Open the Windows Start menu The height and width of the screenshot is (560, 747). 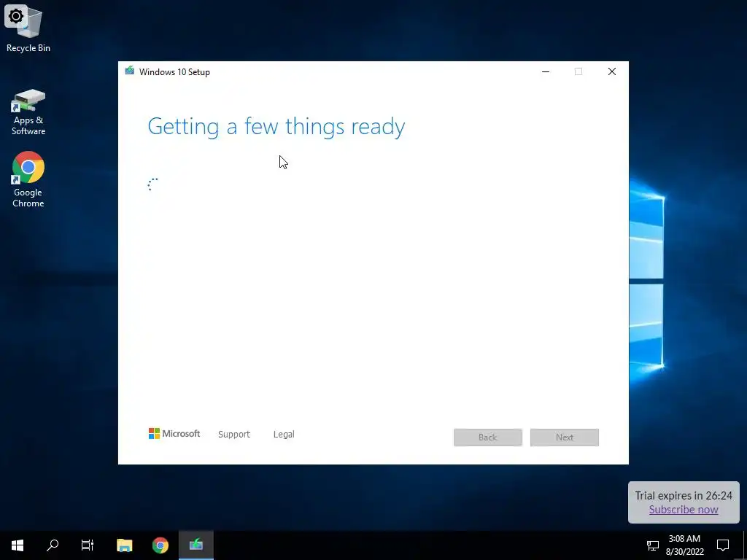pyautogui.click(x=18, y=545)
